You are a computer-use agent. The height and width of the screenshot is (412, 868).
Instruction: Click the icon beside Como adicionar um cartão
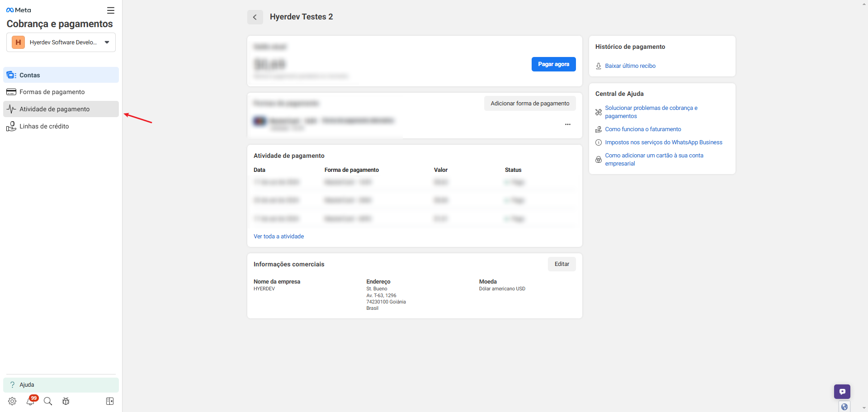(x=599, y=160)
